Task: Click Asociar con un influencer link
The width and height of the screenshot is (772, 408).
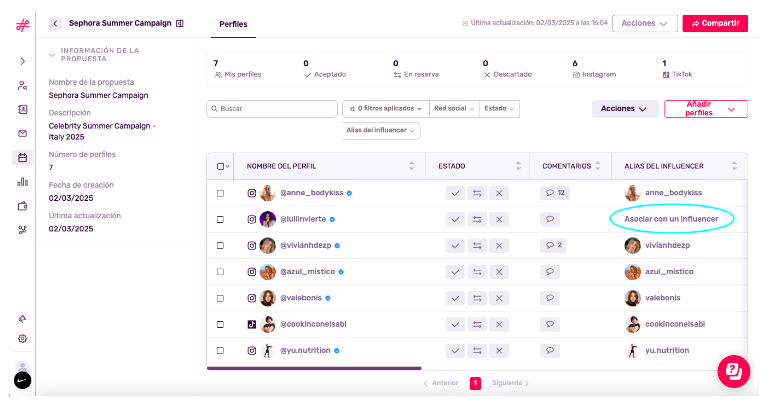Action: click(x=671, y=219)
